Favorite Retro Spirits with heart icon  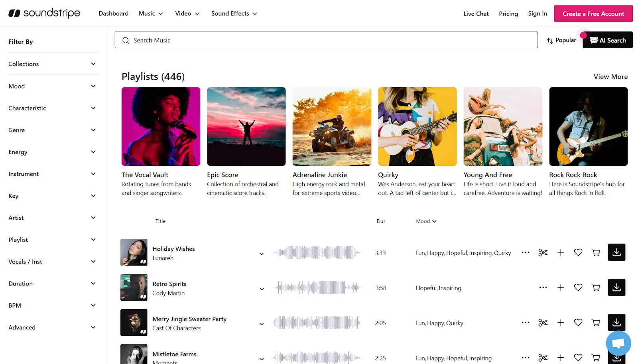(x=578, y=287)
